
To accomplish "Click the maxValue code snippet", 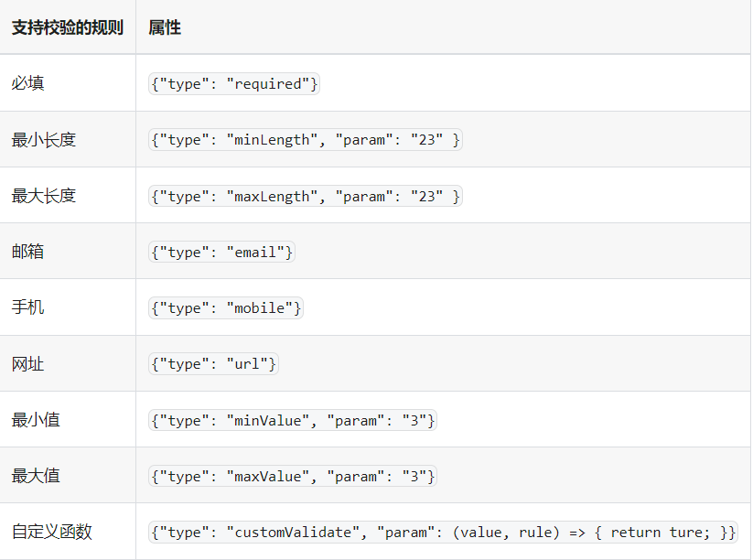I will click(293, 477).
